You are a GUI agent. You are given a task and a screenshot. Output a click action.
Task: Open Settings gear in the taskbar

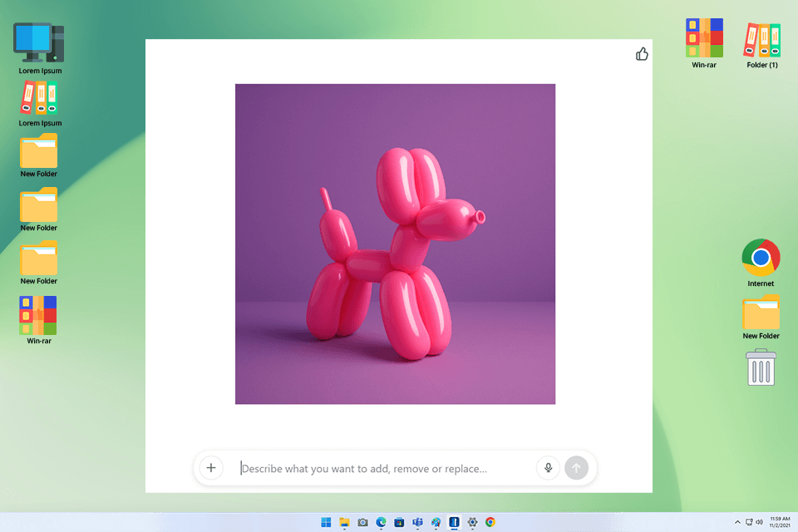point(472,522)
